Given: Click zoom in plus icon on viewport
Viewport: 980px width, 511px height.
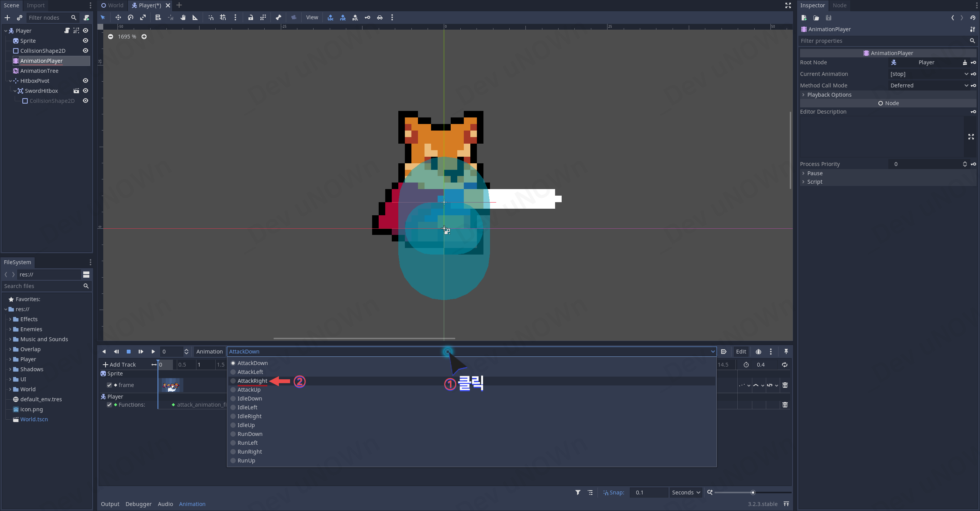Looking at the screenshot, I should (x=144, y=37).
